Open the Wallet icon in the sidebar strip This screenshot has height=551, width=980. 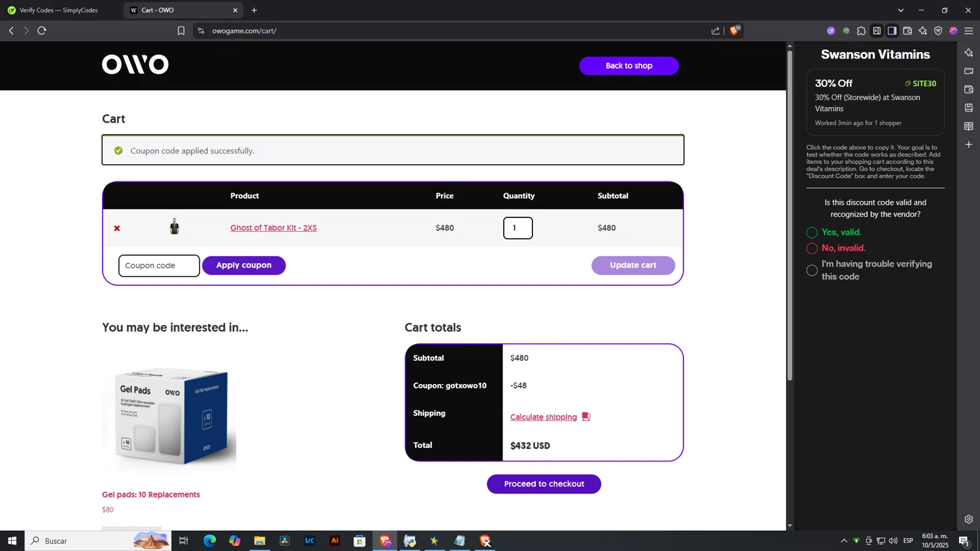point(969,89)
